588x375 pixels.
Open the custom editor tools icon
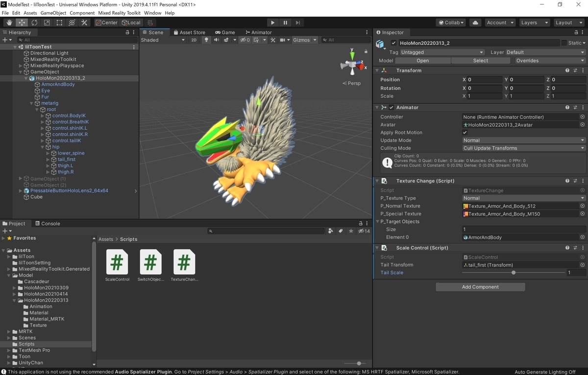click(x=84, y=23)
